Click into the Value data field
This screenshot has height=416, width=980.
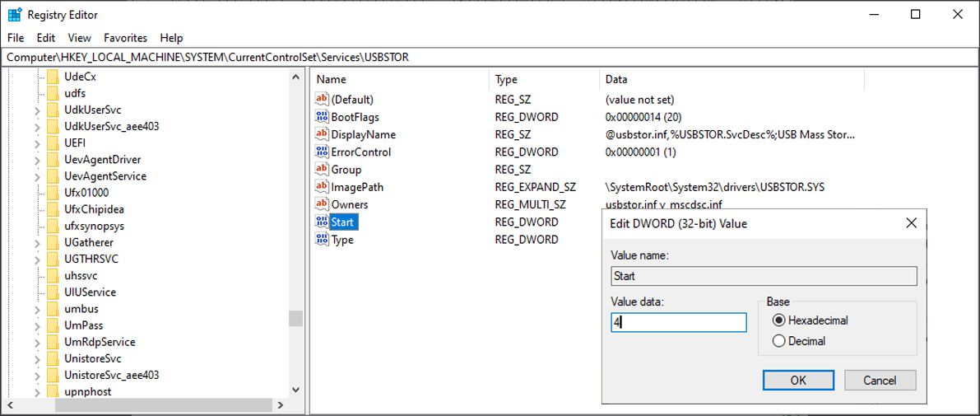(x=678, y=323)
